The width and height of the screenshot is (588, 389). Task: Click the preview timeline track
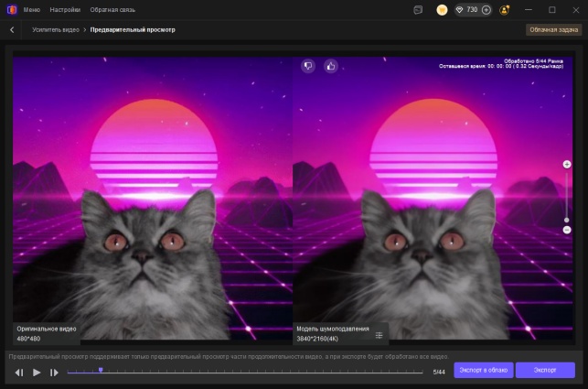[x=245, y=373]
